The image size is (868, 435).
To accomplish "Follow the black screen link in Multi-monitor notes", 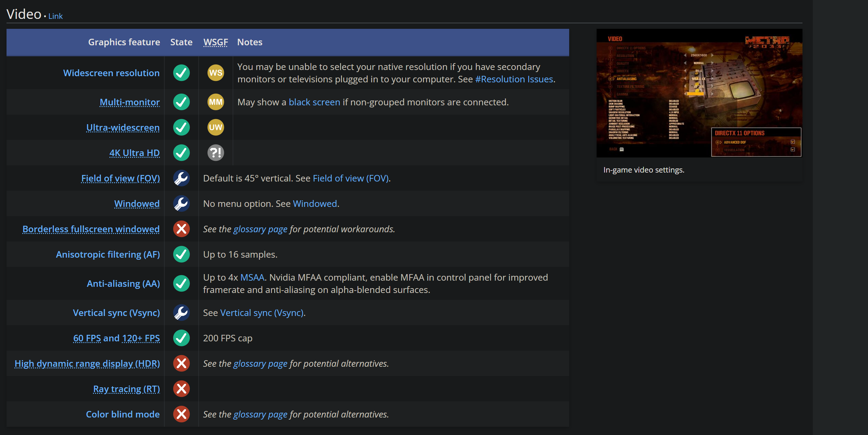I will 314,102.
